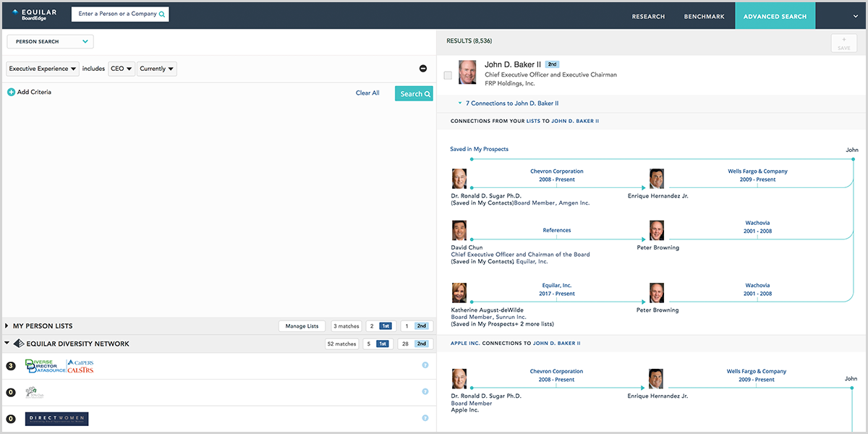Click the DirectWomen logo
This screenshot has width=868, height=434.
pos(56,419)
